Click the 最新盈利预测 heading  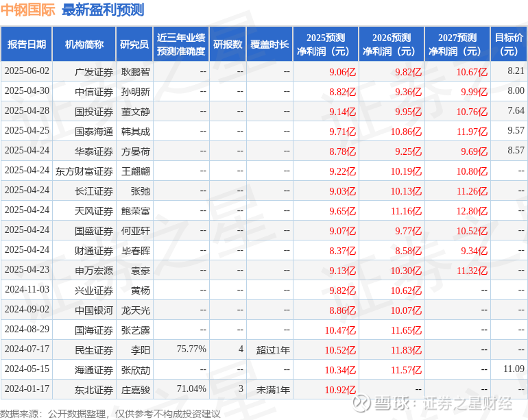(x=103, y=10)
